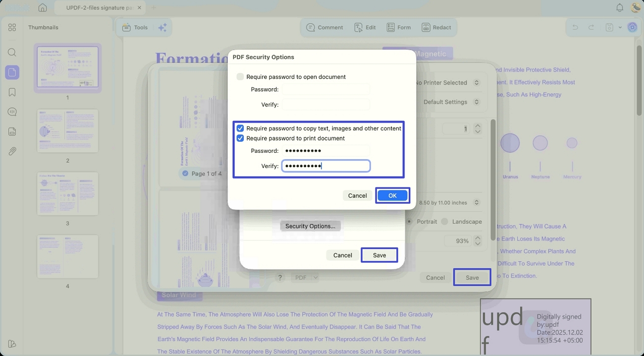Open the bookmarks icon in sidebar
Viewport: 644px width, 356px height.
12,92
